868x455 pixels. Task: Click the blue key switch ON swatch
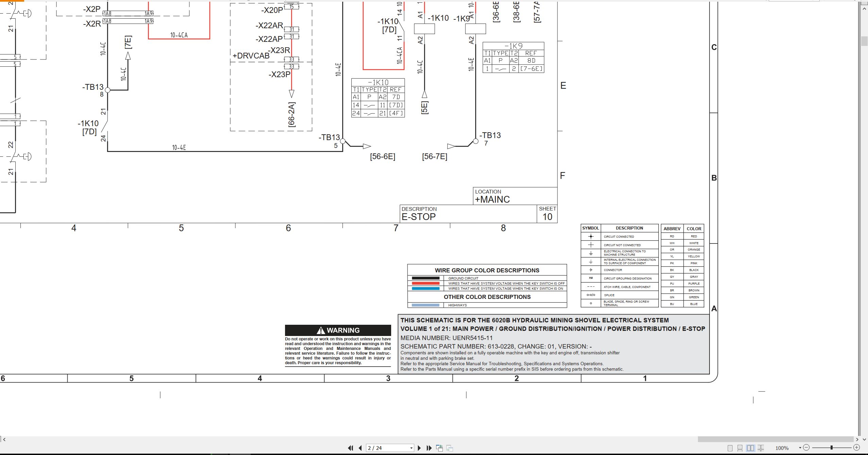[425, 288]
